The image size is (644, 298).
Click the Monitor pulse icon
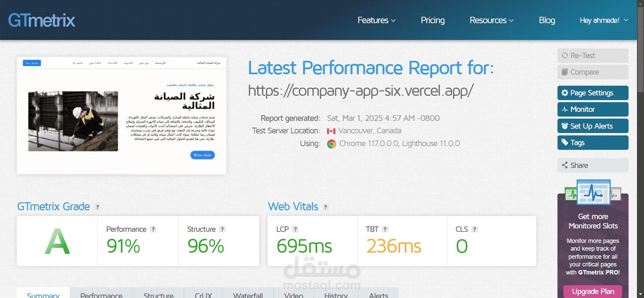click(565, 110)
